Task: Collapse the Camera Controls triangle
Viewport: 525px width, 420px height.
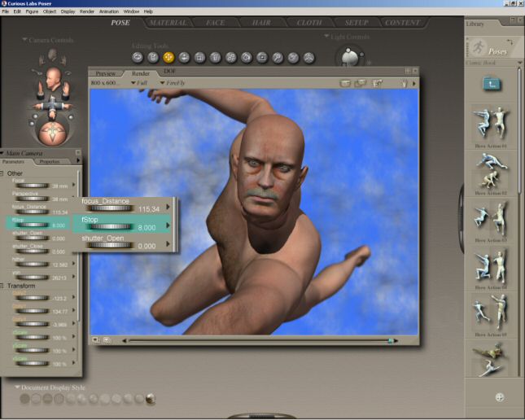Action: click(x=24, y=40)
